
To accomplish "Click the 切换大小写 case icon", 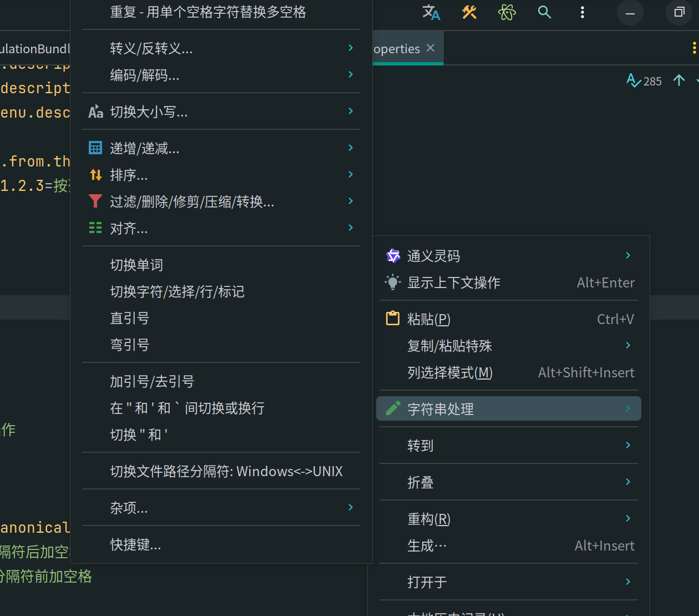I will coord(96,112).
